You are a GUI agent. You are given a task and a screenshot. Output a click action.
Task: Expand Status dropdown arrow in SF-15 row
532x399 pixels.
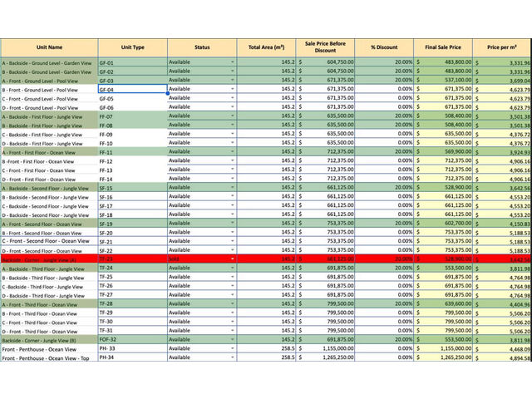233,187
